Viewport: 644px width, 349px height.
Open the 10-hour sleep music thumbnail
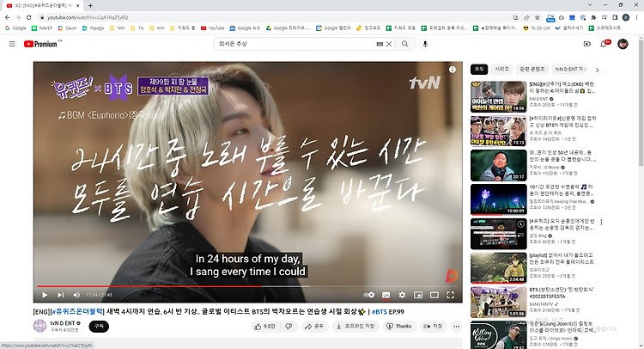coord(499,199)
